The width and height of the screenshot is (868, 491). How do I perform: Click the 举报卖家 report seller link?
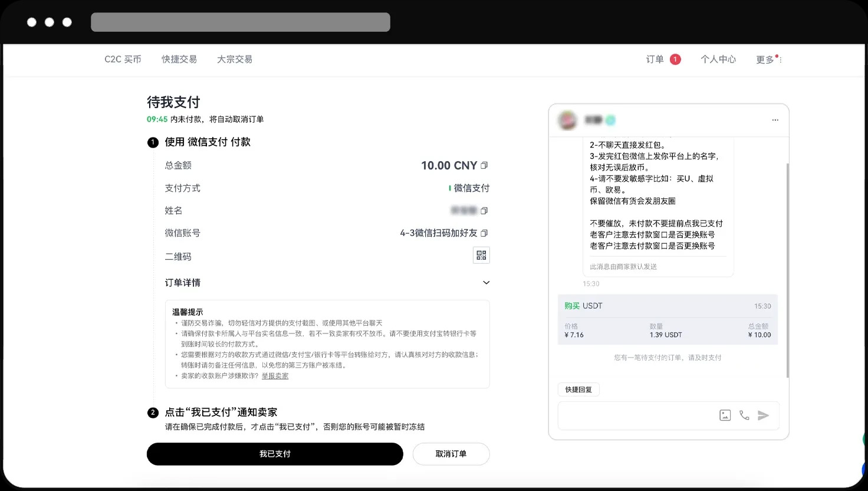coord(275,375)
